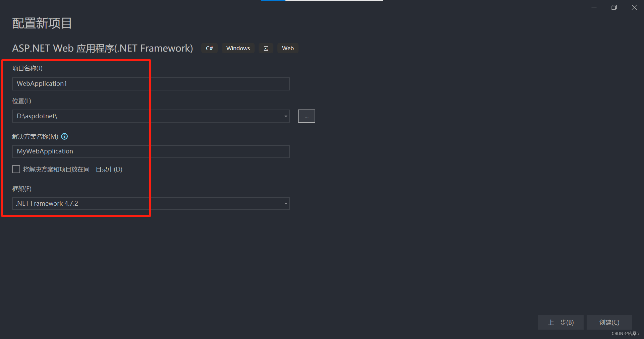This screenshot has width=644, height=339.
Task: Check place solution and project in same directory
Action: click(x=16, y=169)
